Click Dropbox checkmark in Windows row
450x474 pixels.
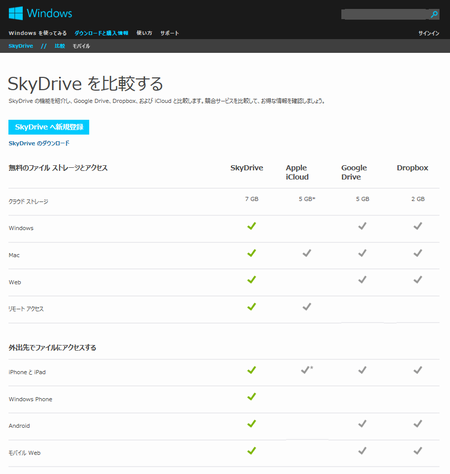[x=418, y=226]
